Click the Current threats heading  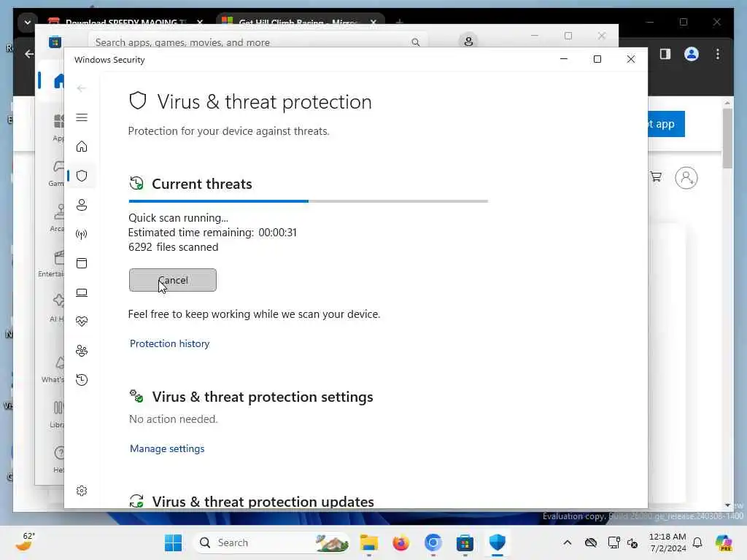pyautogui.click(x=202, y=184)
